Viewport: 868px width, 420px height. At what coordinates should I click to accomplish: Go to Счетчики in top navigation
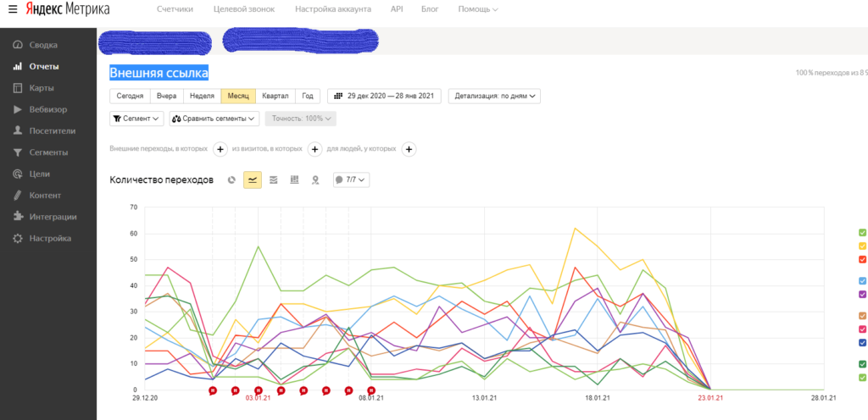point(175,9)
